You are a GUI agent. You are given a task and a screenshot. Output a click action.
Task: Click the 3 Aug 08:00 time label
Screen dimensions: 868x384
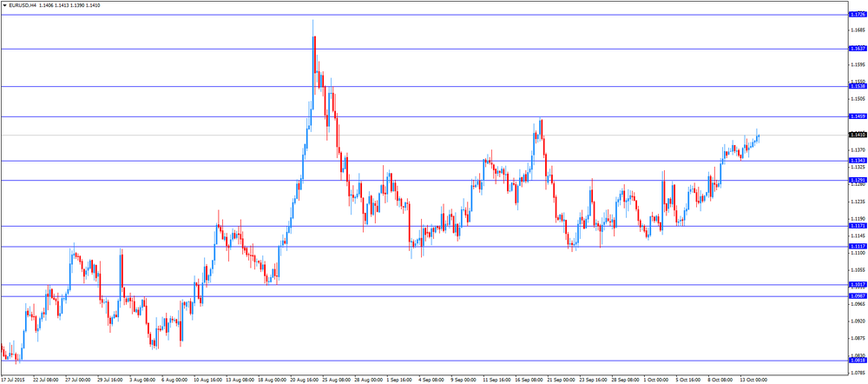(x=141, y=381)
